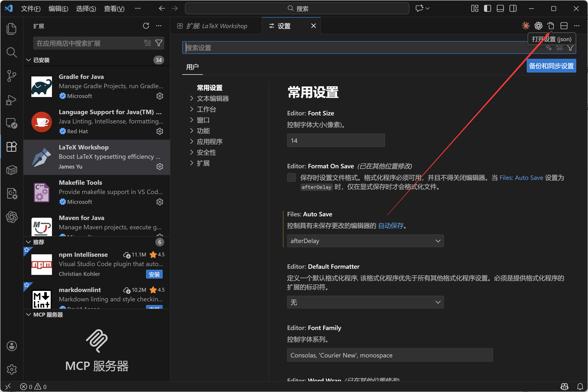Viewport: 588px width, 392px height.
Task: Open Run and Debug view
Action: (11, 100)
